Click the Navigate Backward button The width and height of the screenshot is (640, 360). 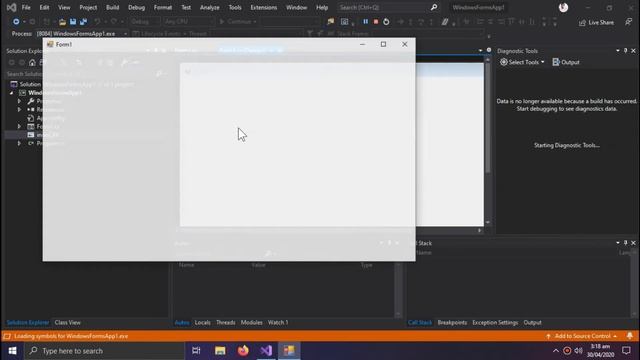[16, 22]
